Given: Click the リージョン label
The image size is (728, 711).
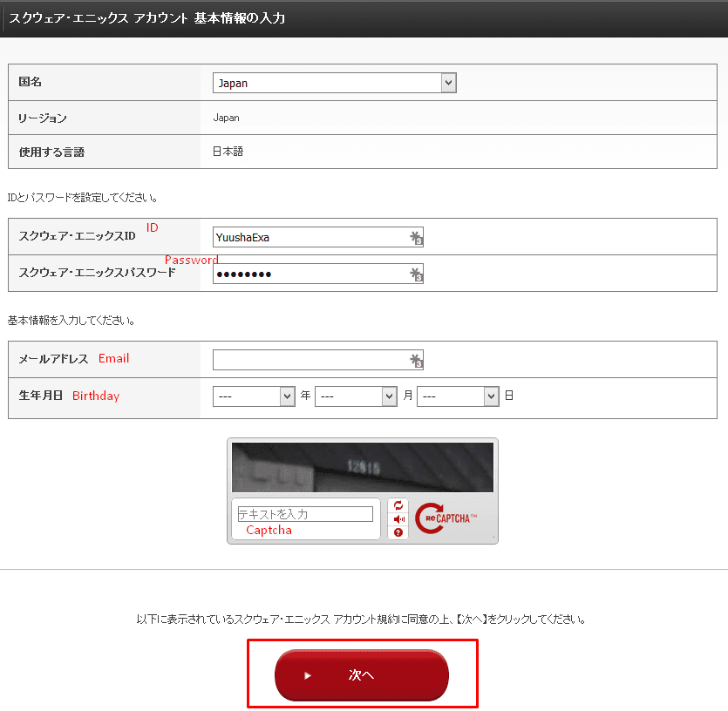Looking at the screenshot, I should coord(42,118).
